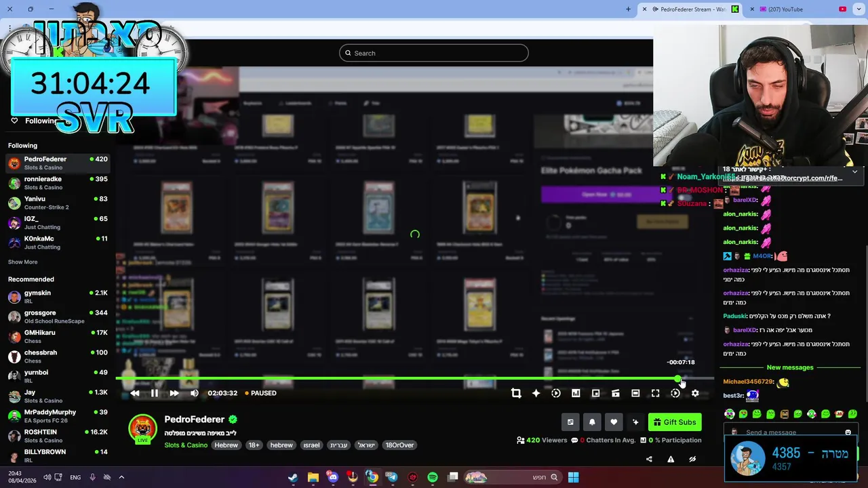This screenshot has width=868, height=488.
Task: Open ROSHTEIN recommended channel
Action: click(58, 436)
